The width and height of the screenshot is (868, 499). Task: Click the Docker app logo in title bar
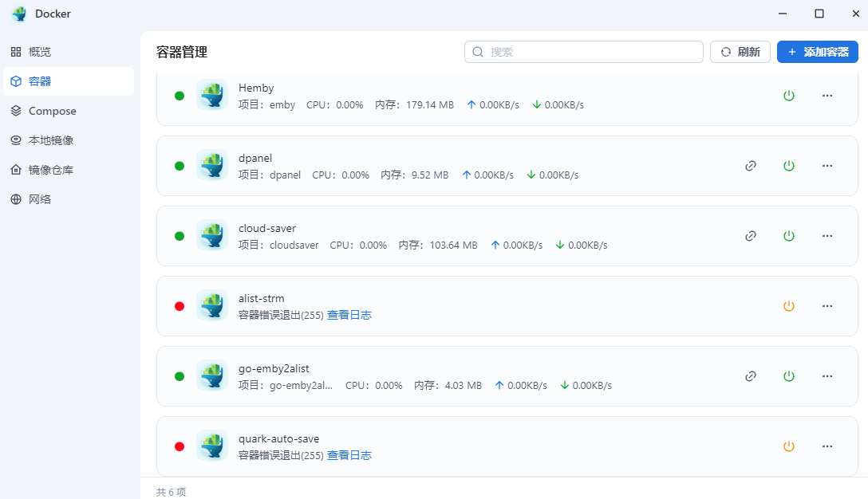tap(19, 14)
